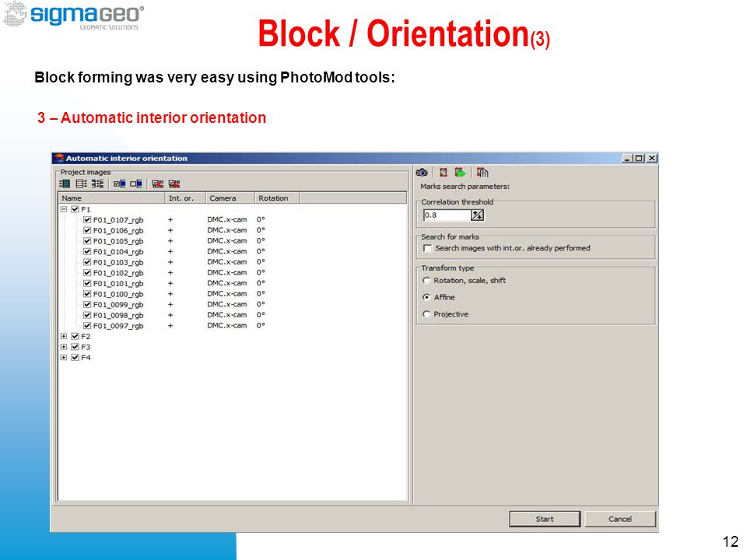Click DMC.x-cam in the F01_0100_rgb row
This screenshot has width=747, height=560.
226,294
